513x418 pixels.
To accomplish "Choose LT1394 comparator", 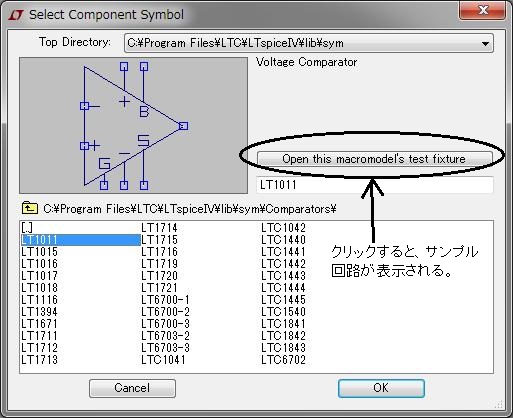I will click(x=39, y=312).
